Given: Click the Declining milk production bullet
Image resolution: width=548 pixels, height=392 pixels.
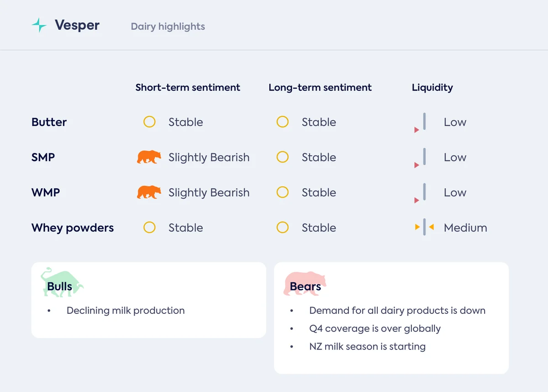Looking at the screenshot, I should point(126,311).
